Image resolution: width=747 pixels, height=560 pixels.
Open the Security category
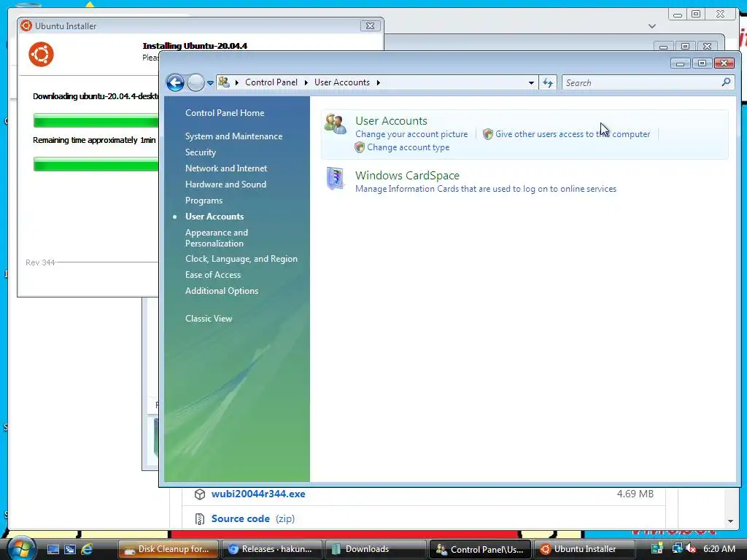pos(201,152)
